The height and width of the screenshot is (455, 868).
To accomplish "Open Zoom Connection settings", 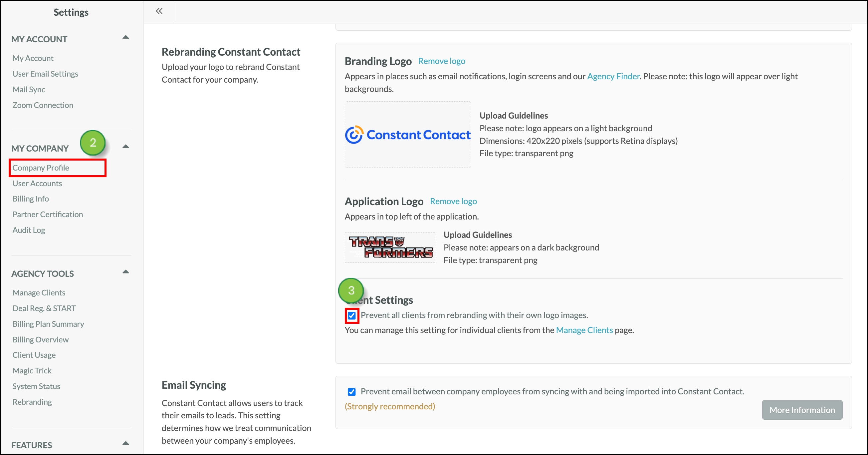I will 43,105.
